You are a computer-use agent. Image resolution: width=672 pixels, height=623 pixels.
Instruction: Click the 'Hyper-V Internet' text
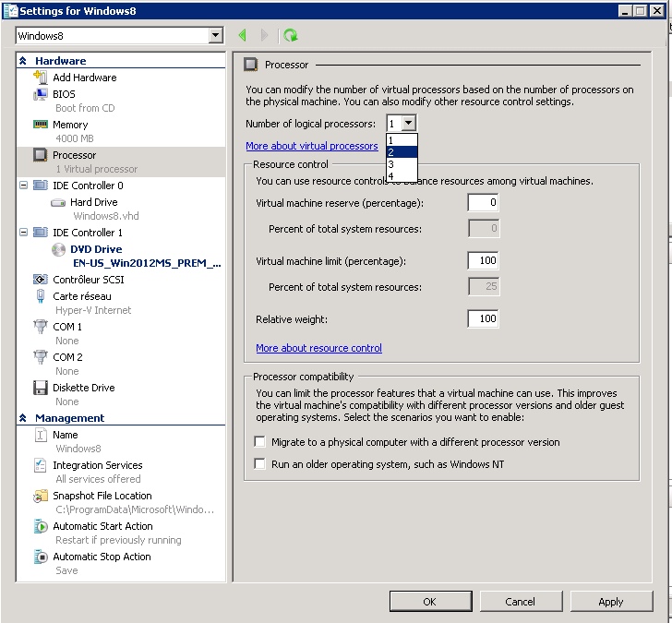[93, 310]
